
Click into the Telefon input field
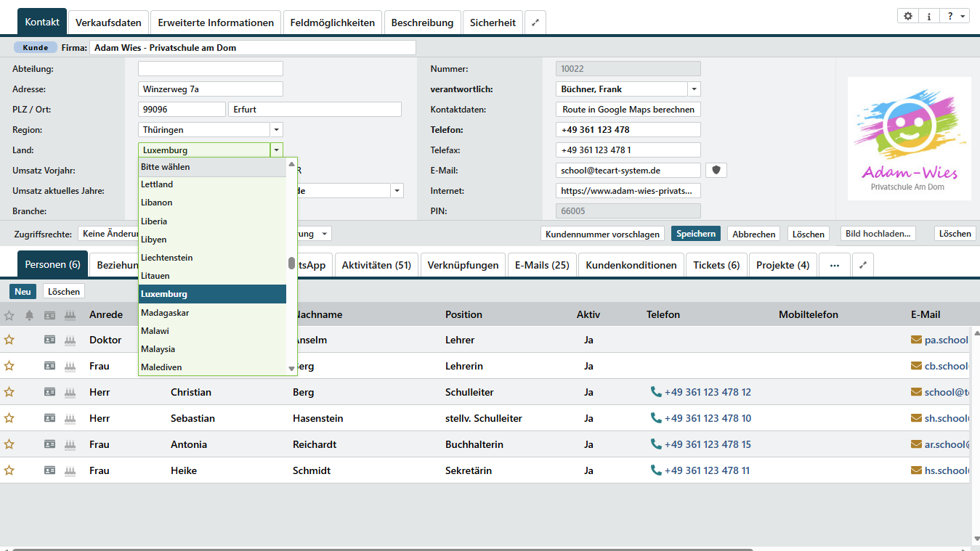tap(628, 130)
